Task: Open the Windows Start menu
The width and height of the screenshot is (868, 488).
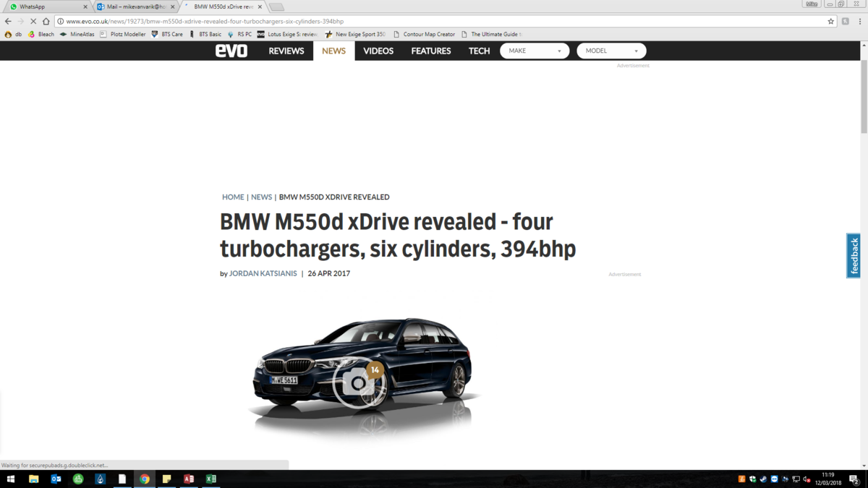Action: (11, 479)
